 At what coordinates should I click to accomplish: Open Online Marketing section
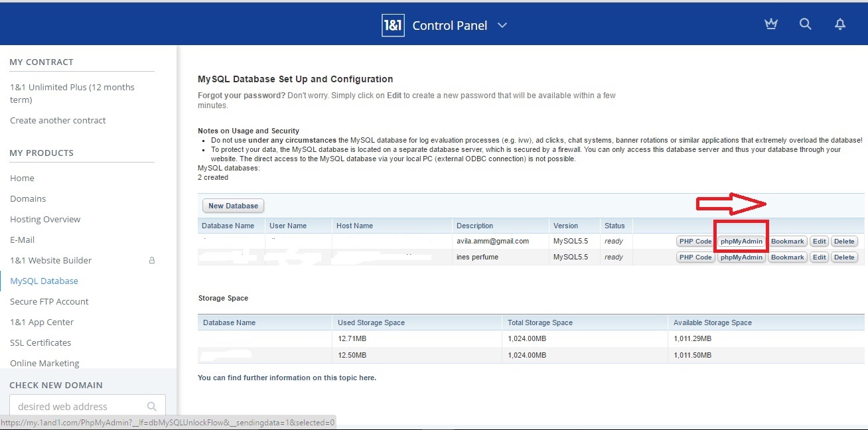click(x=44, y=363)
